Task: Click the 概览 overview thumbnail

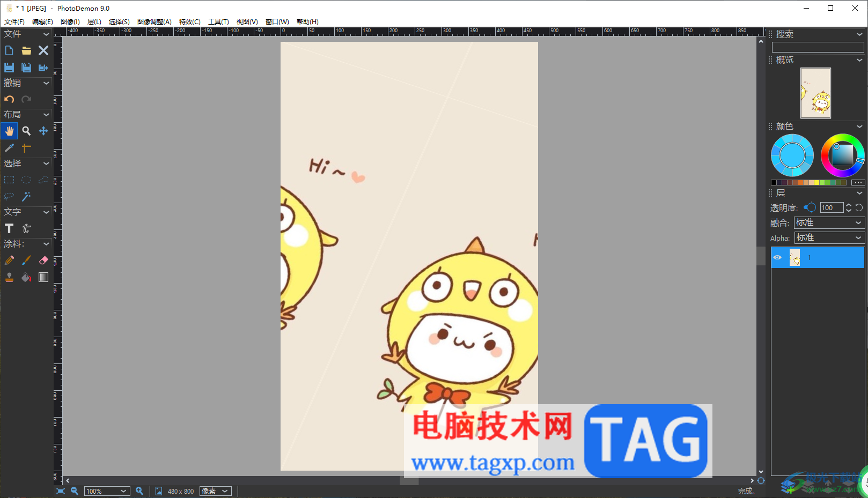Action: point(815,93)
